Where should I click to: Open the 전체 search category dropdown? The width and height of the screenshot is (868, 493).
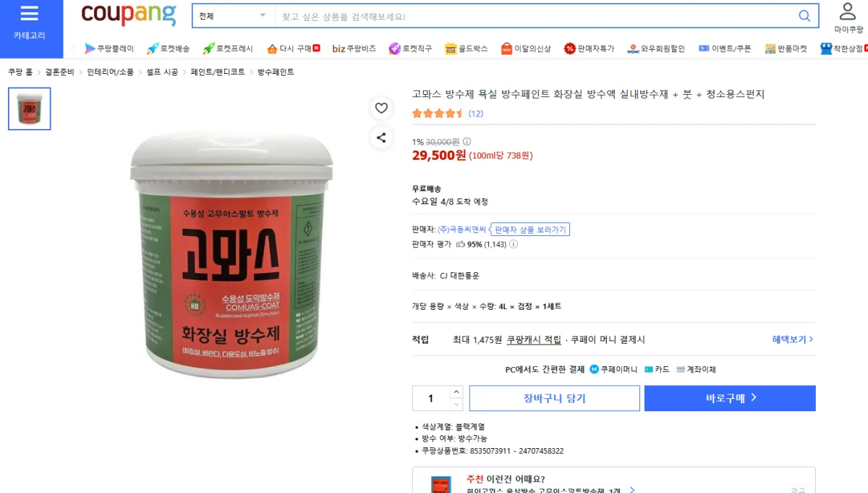coord(233,16)
